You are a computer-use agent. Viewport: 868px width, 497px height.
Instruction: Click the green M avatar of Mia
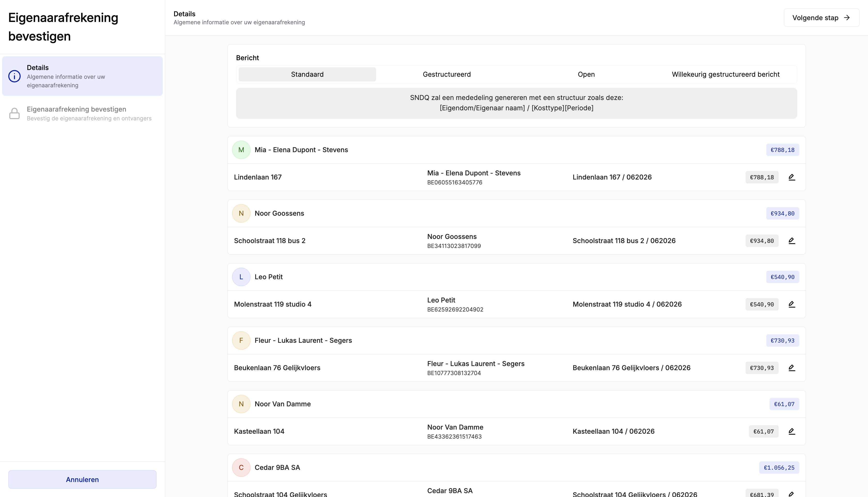click(241, 150)
